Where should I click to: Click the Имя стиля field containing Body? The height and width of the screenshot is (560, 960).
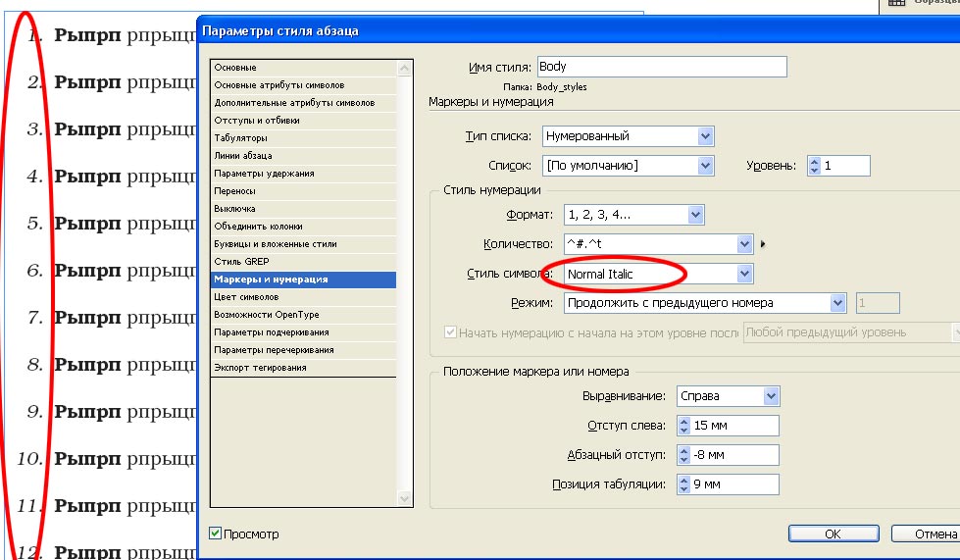662,67
